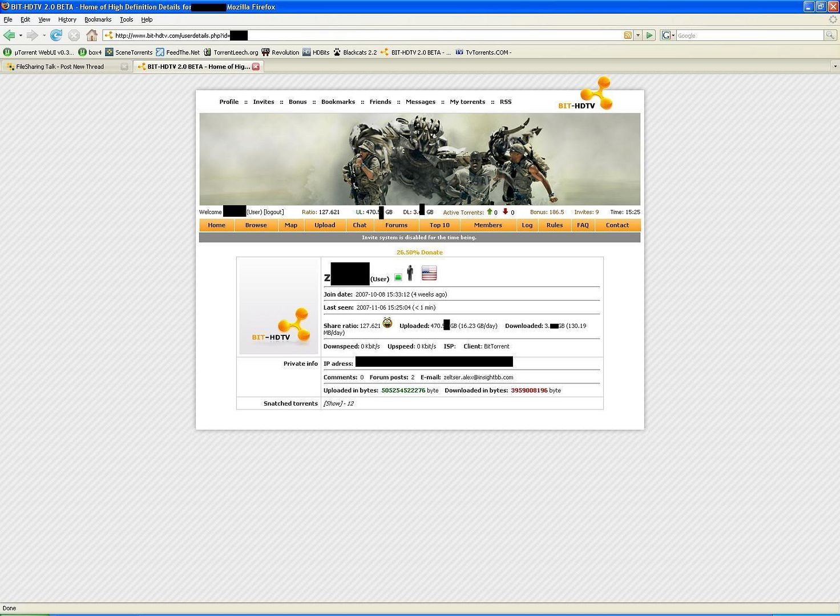Open the Bookmarks menu in menu bar
This screenshot has width=840, height=616.
point(98,19)
